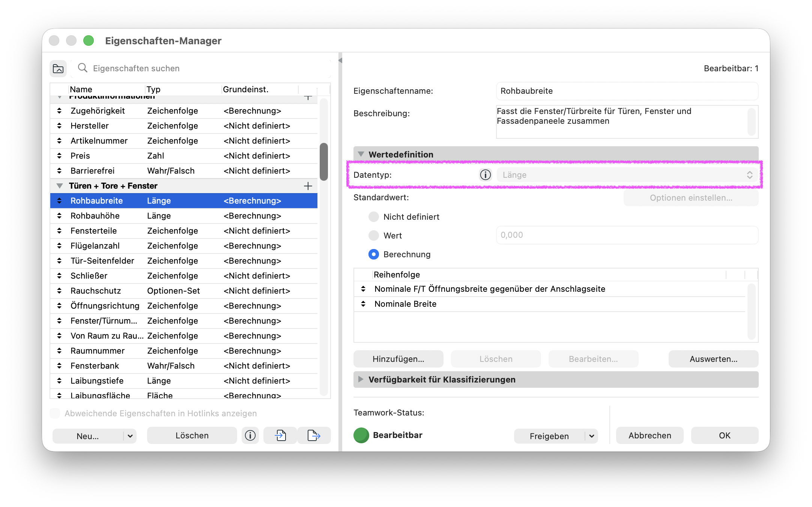Select the Nicht definiert radio button
This screenshot has height=507, width=812.
[x=374, y=217]
